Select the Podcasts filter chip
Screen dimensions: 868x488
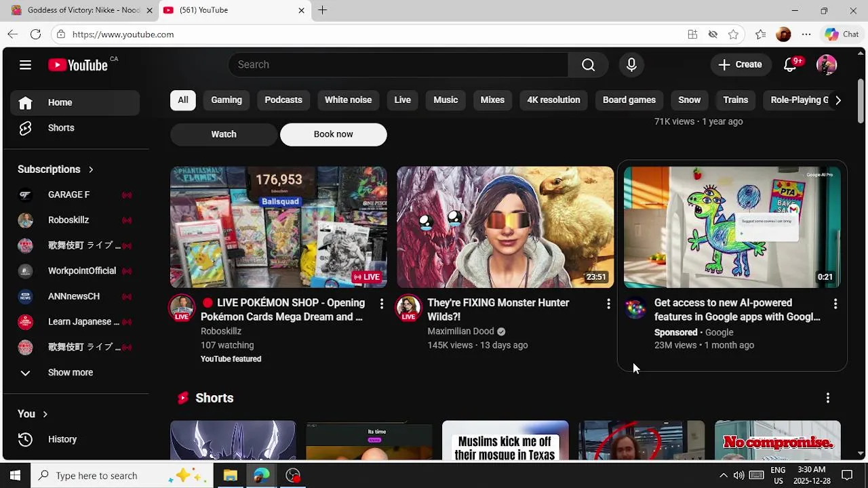click(283, 100)
